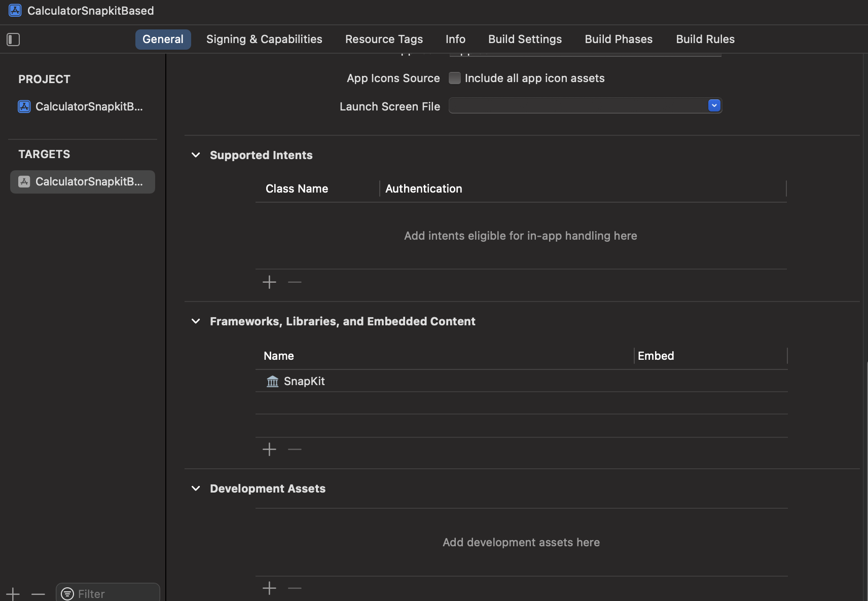Add a framework with the plus icon
This screenshot has width=868, height=601.
point(269,449)
